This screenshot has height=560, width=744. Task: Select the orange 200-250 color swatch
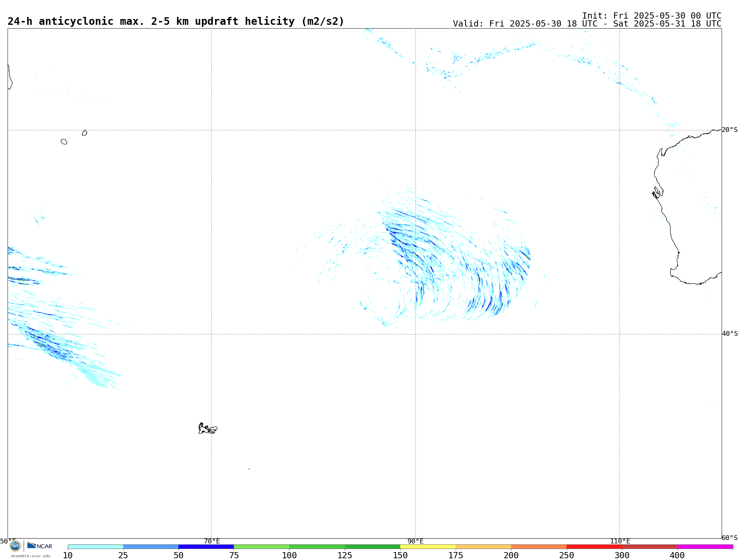coord(539,547)
